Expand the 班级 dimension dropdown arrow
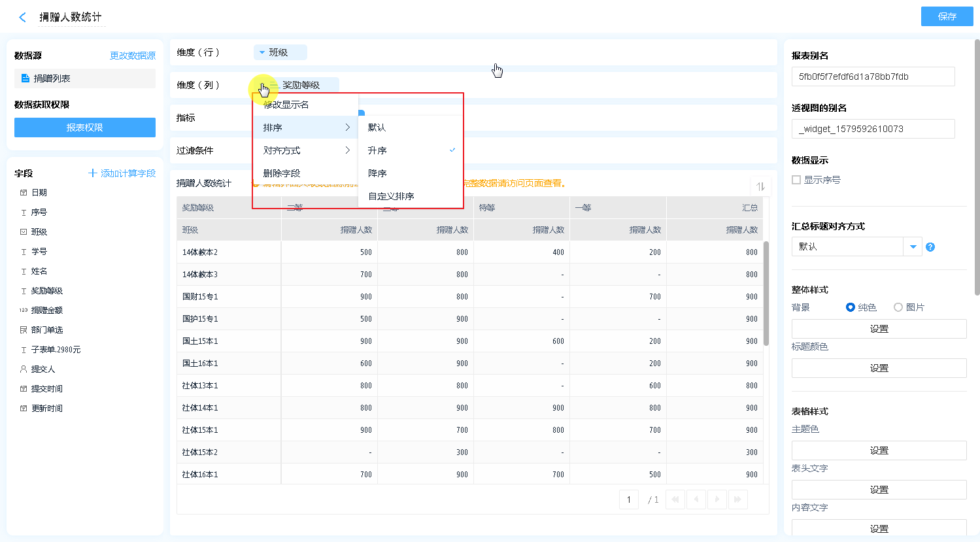The height and width of the screenshot is (542, 980). (262, 52)
